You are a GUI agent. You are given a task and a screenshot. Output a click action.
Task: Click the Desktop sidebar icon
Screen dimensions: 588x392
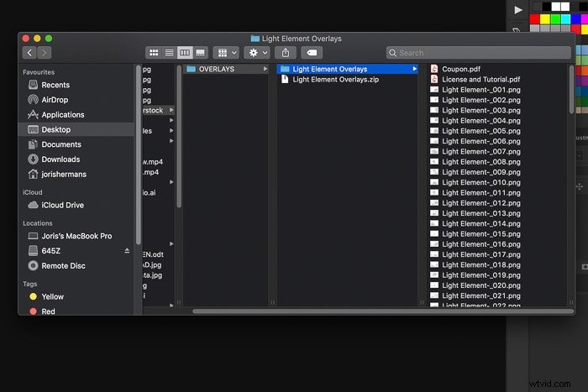click(x=33, y=129)
